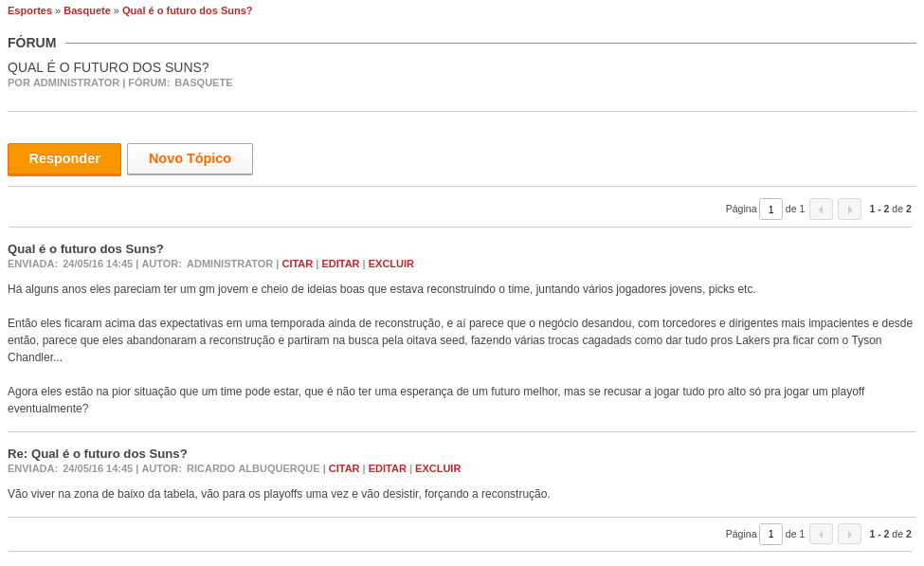The image size is (924, 566).
Task: Edit Ricardo Albuquerque's reply via EDITAR
Action: 388,468
